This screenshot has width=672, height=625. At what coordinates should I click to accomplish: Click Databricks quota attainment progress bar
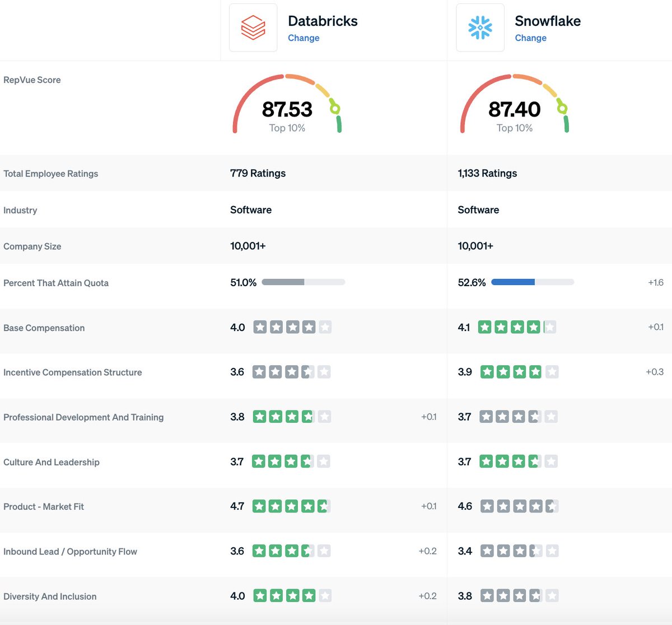click(x=304, y=282)
